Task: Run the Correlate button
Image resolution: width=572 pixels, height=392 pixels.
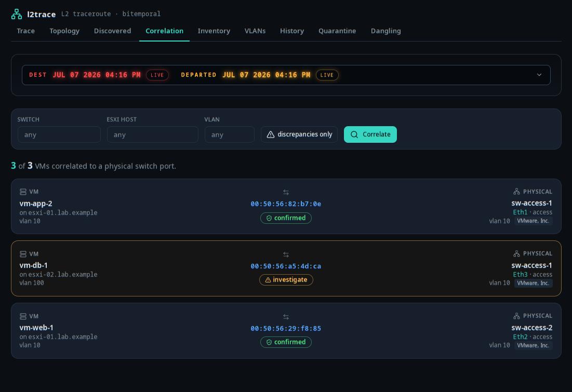Action: pyautogui.click(x=370, y=134)
